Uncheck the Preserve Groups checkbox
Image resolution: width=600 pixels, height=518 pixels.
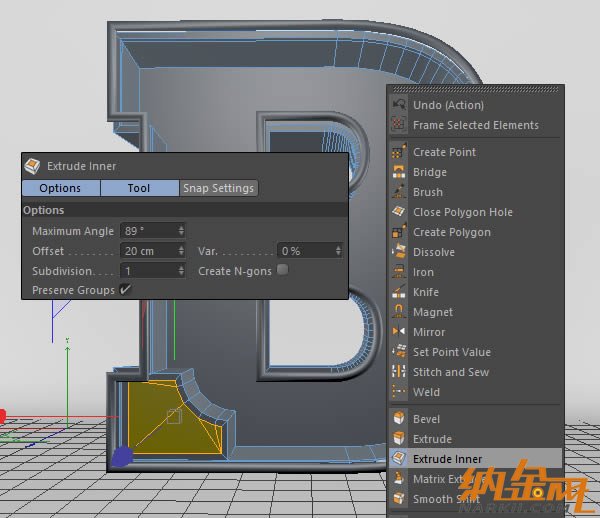point(125,289)
